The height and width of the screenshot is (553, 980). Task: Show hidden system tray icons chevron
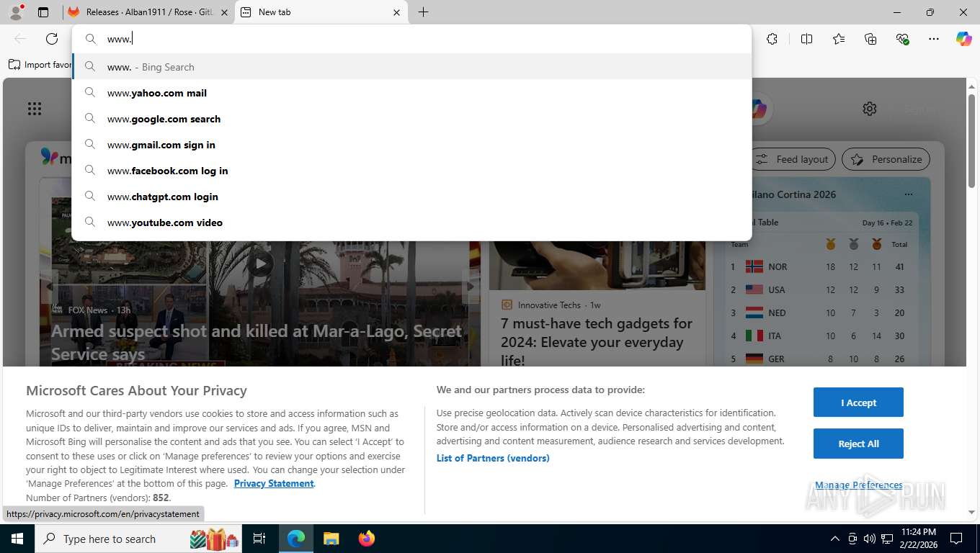[x=834, y=539]
